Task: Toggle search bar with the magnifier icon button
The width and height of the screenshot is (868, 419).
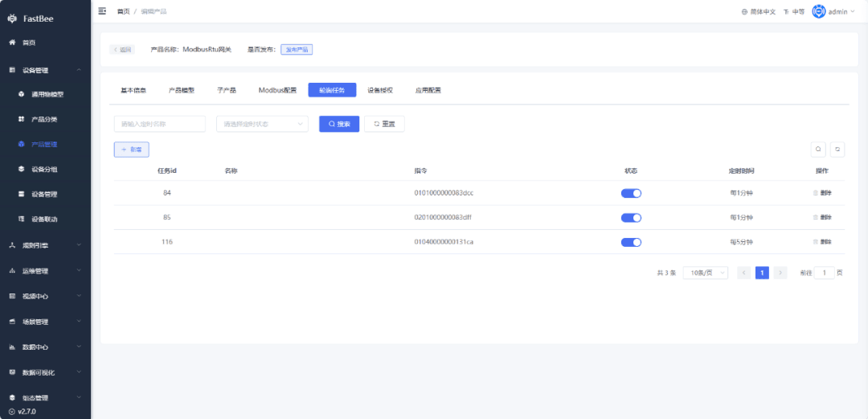Action: [x=818, y=149]
